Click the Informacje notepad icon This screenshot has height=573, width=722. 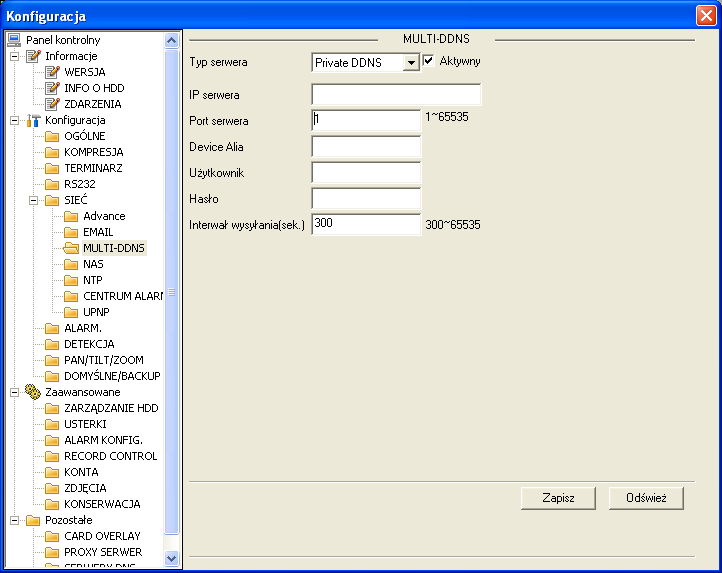(33, 56)
